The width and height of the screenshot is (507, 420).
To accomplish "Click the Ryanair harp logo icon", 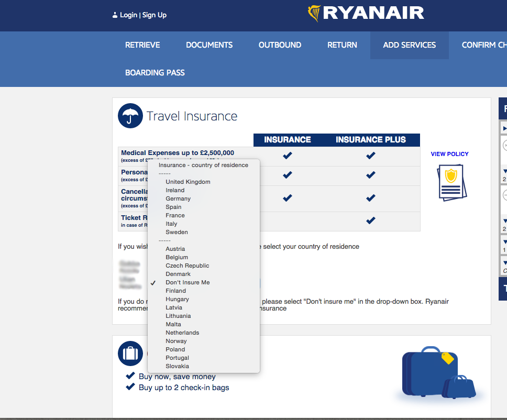I will click(x=314, y=14).
